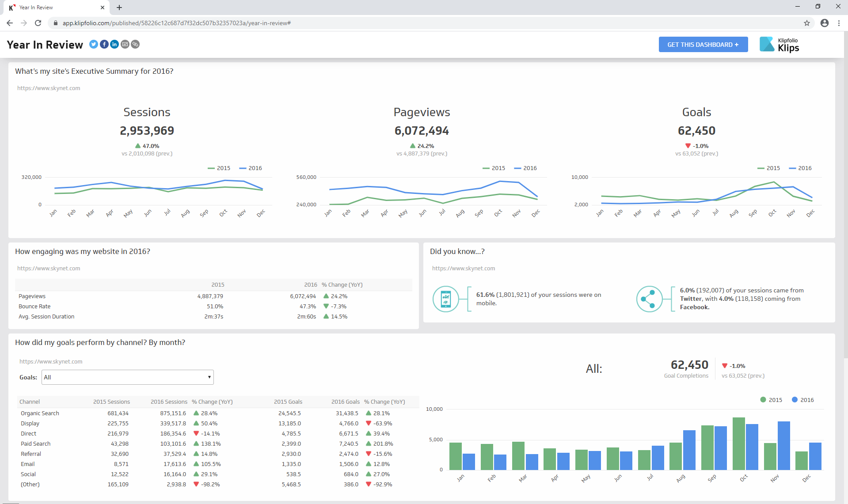Bookmark the page with the star icon
The width and height of the screenshot is (848, 504).
click(806, 23)
